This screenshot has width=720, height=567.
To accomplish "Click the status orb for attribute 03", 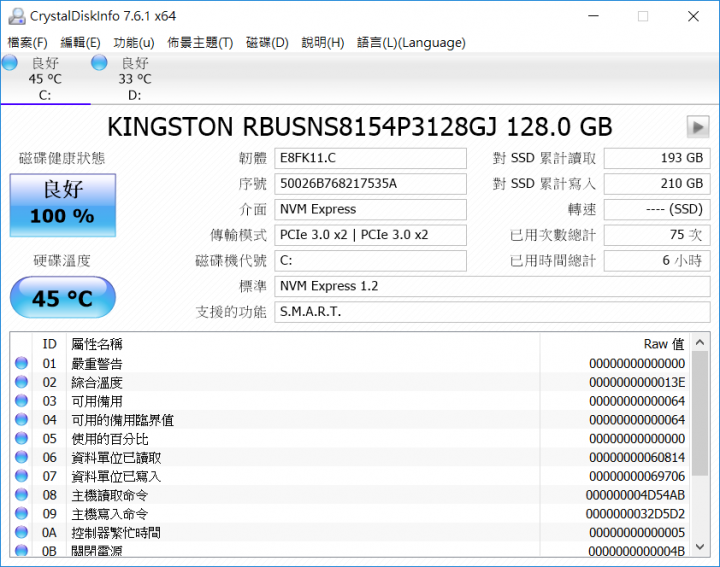I will pos(22,401).
